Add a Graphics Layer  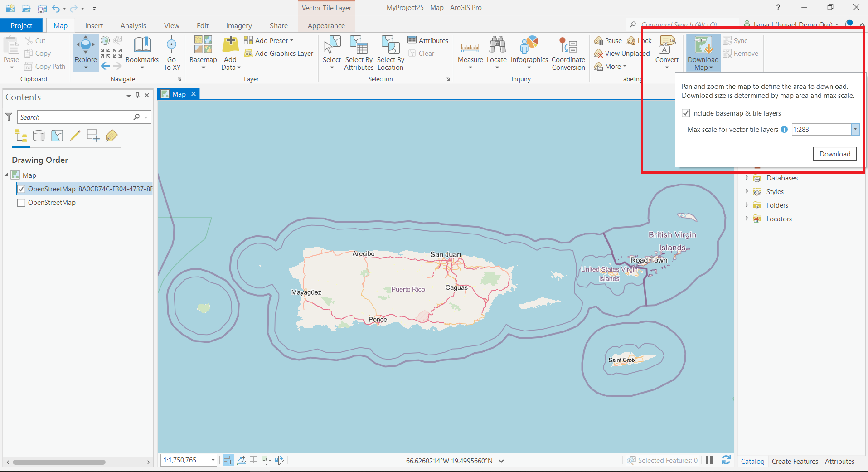tap(279, 54)
